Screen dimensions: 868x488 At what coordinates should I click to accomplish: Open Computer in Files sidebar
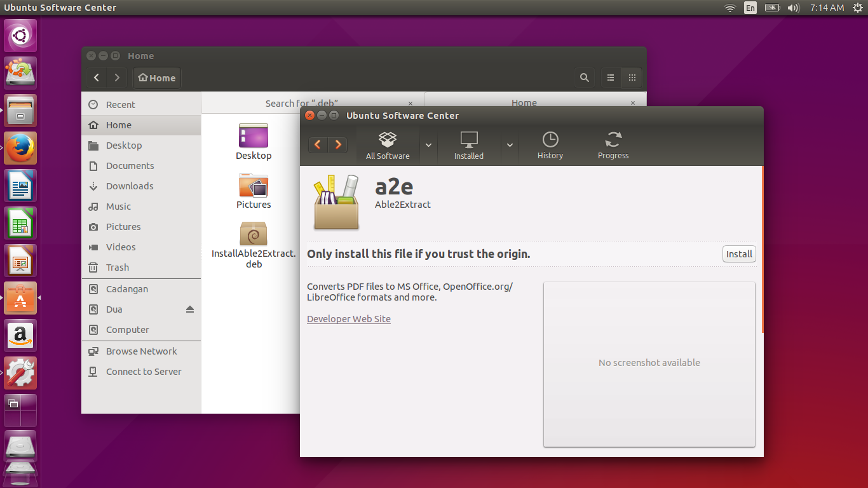(141, 330)
